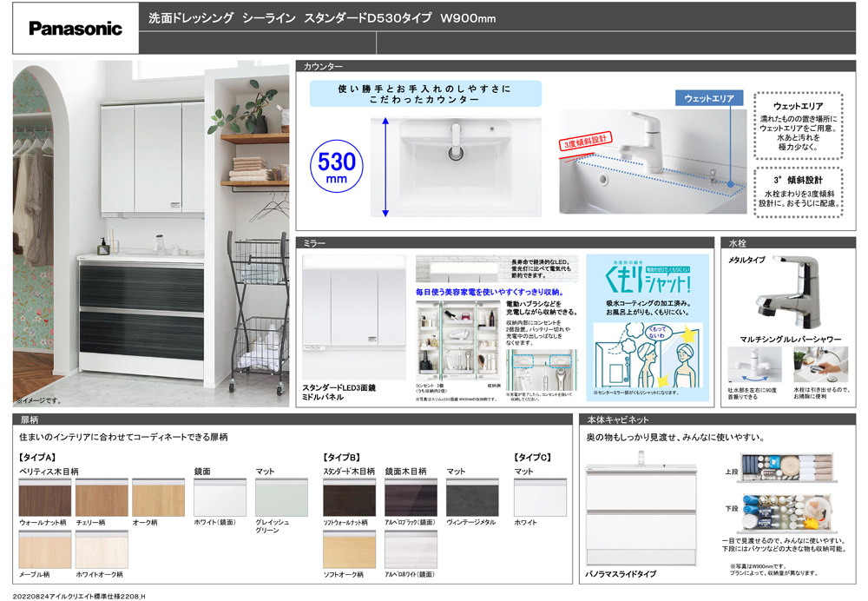Choose the アルベロブラック(鏡面) swatch
This screenshot has width=868, height=601.
click(x=411, y=499)
